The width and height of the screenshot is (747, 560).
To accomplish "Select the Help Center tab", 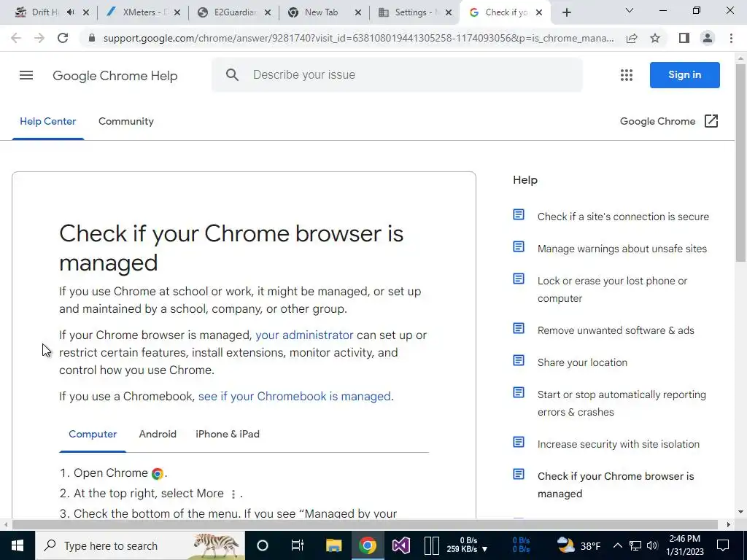I will tap(48, 122).
